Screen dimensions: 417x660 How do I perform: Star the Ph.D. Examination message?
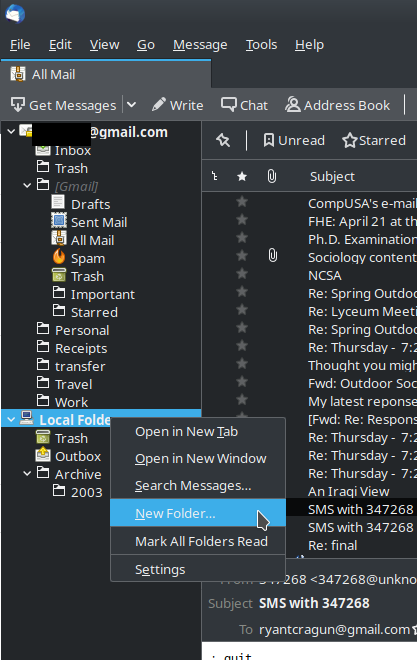pyautogui.click(x=242, y=238)
